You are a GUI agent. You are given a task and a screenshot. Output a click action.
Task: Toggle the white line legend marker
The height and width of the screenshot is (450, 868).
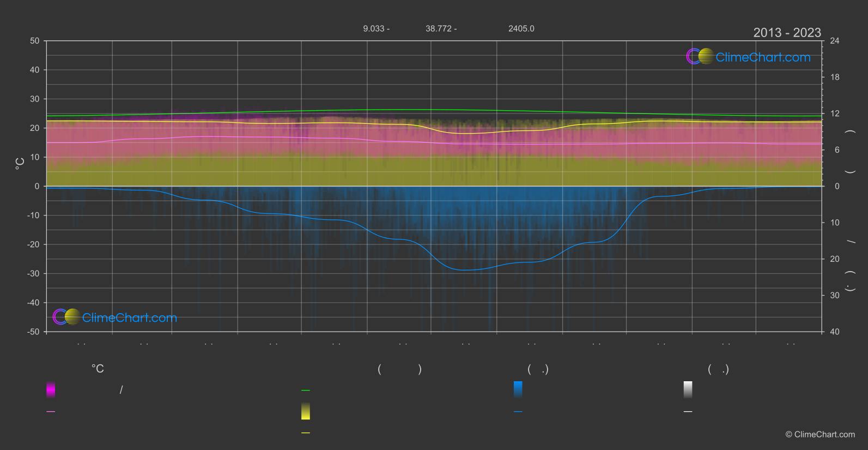(x=688, y=412)
